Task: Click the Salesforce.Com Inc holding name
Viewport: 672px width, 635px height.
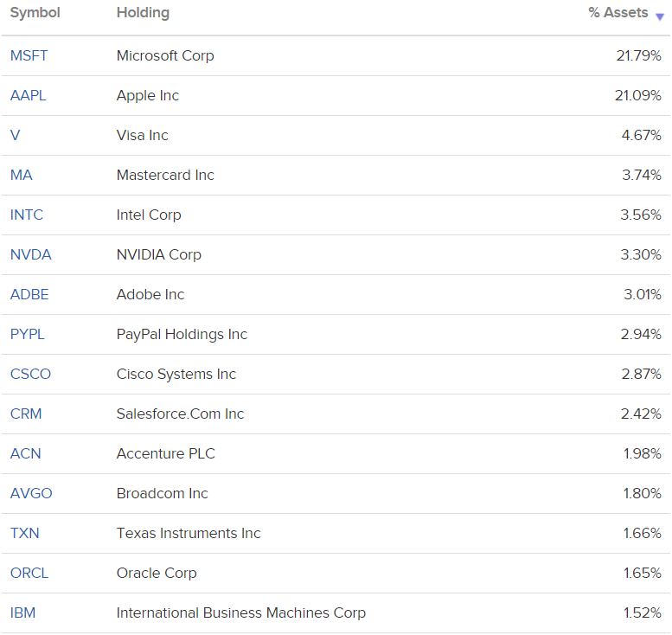Action: pyautogui.click(x=181, y=414)
